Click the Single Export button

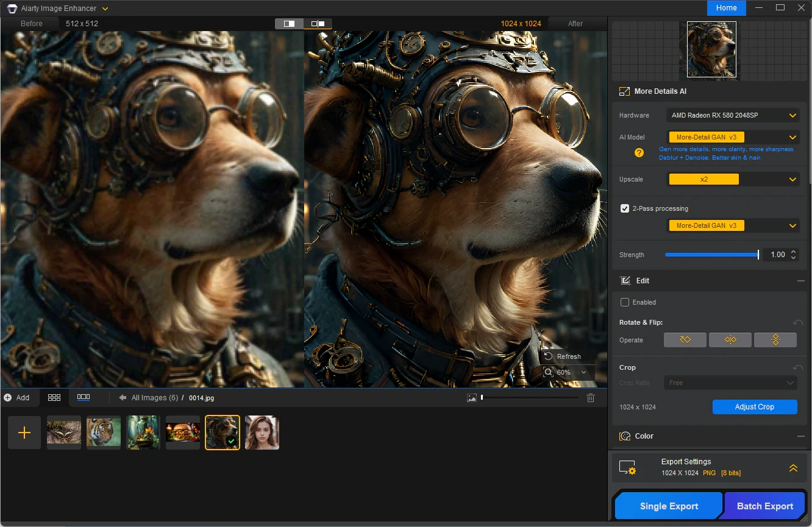pyautogui.click(x=669, y=506)
